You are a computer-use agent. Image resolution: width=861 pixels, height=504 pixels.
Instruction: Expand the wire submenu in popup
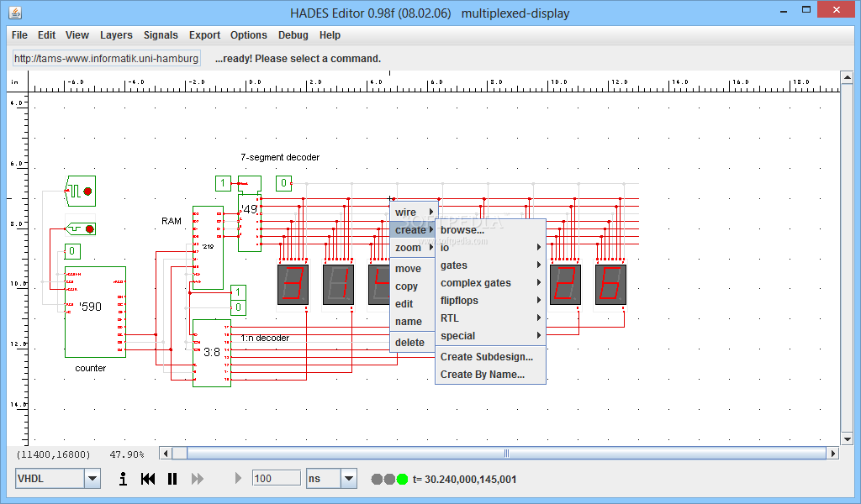click(413, 213)
